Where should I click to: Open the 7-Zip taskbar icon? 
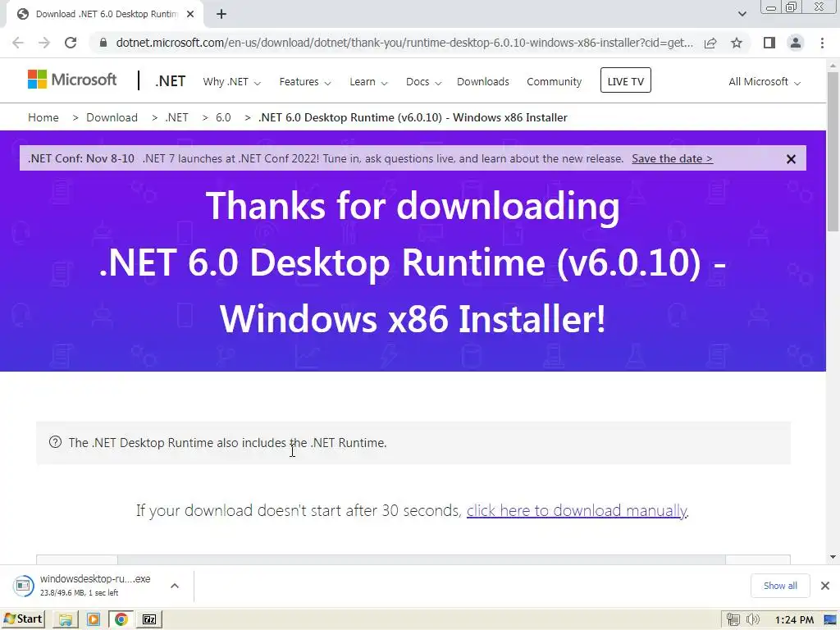coord(149,620)
